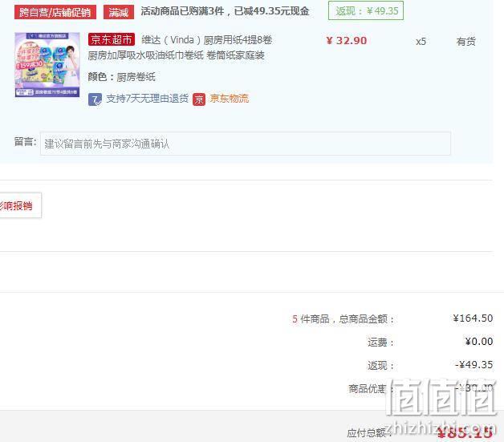This screenshot has height=442, width=504.
Task: Select the ¥0.00 shipping fee value
Action: click(479, 342)
